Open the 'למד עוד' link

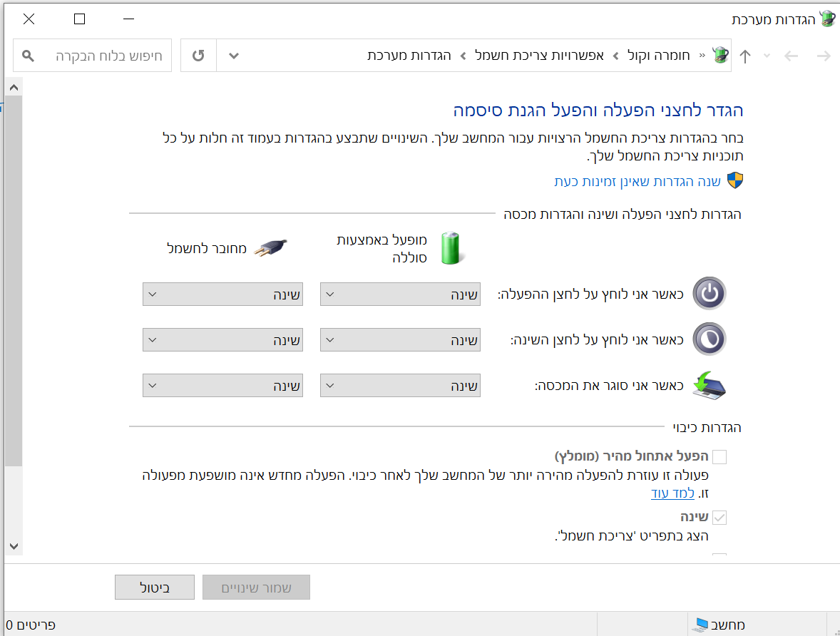pyautogui.click(x=673, y=493)
